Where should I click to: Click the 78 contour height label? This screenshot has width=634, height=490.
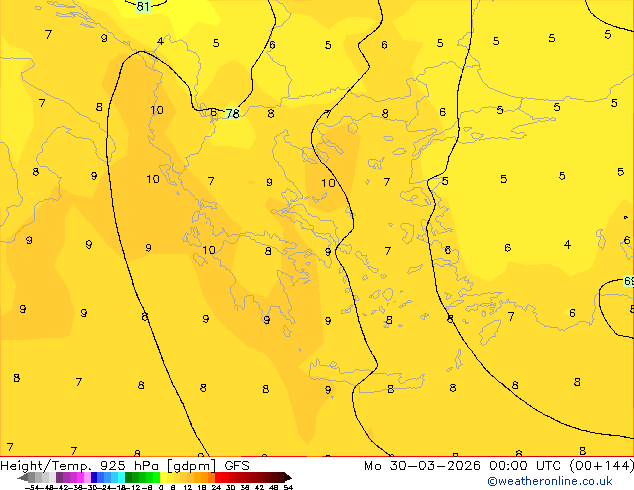[232, 114]
